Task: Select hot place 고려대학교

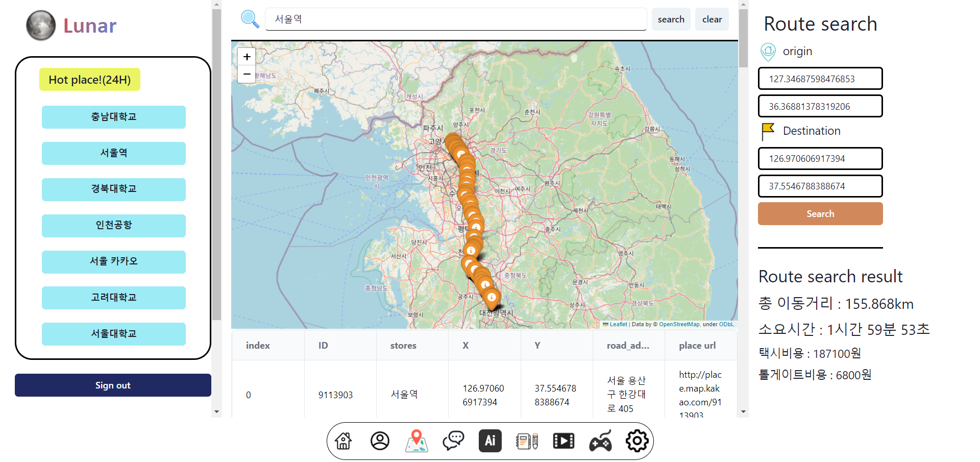Action: pyautogui.click(x=114, y=298)
